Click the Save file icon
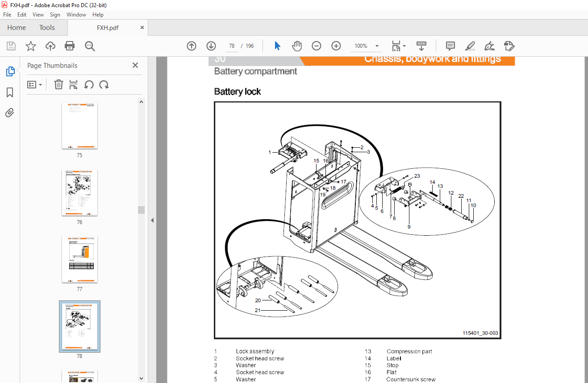Image resolution: width=588 pixels, height=383 pixels. pos(11,46)
